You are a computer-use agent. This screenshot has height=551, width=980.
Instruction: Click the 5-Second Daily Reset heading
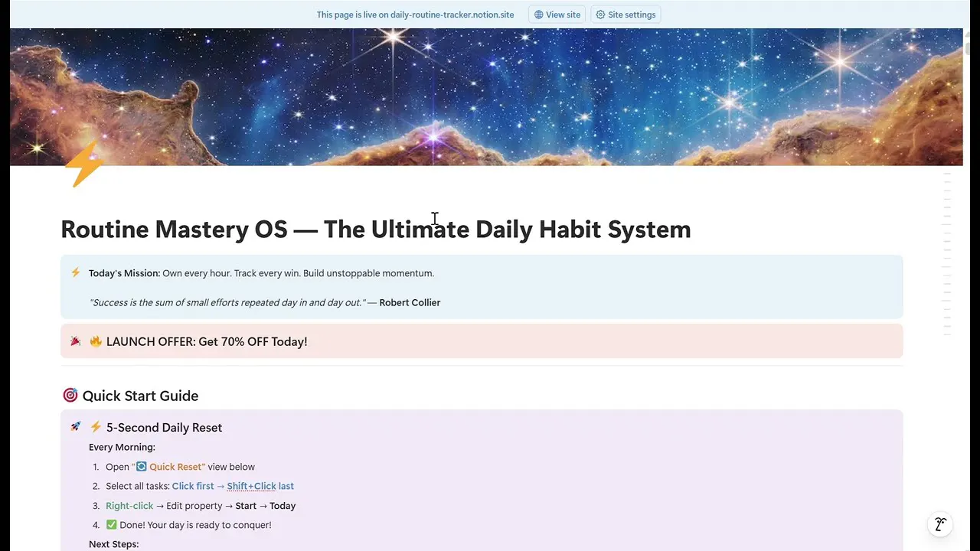click(x=165, y=427)
